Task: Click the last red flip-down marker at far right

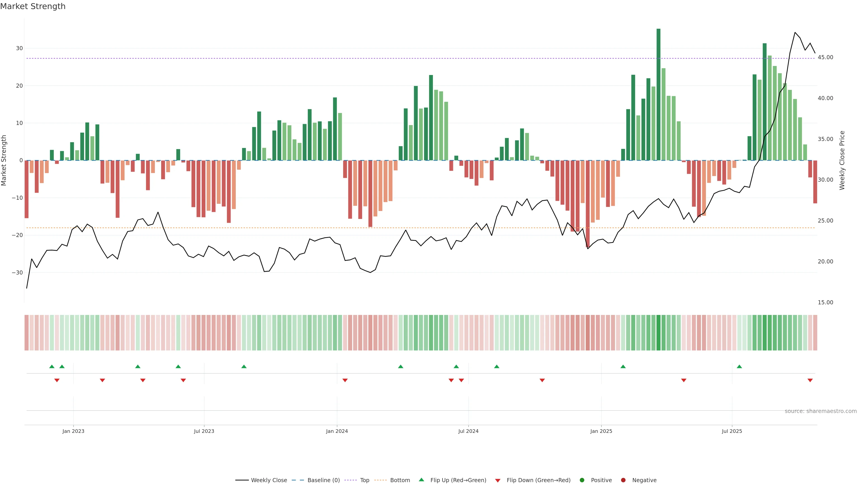Action: [x=810, y=380]
